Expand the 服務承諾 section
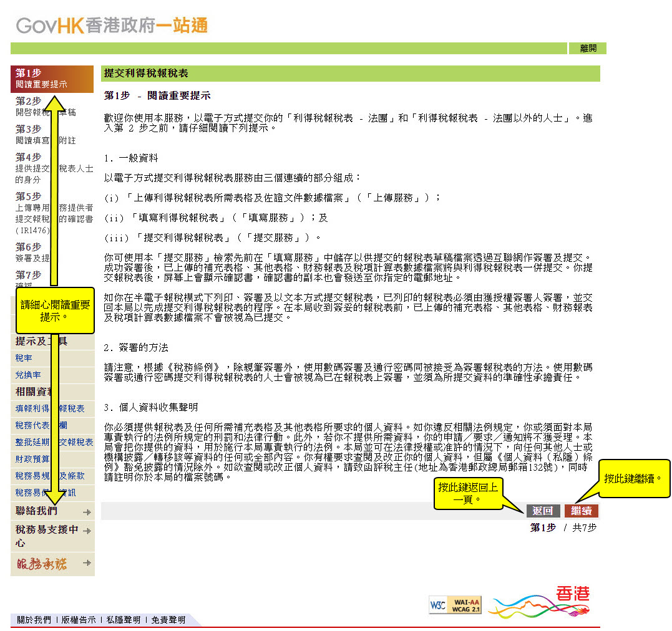This screenshot has height=631, width=672. [52, 564]
